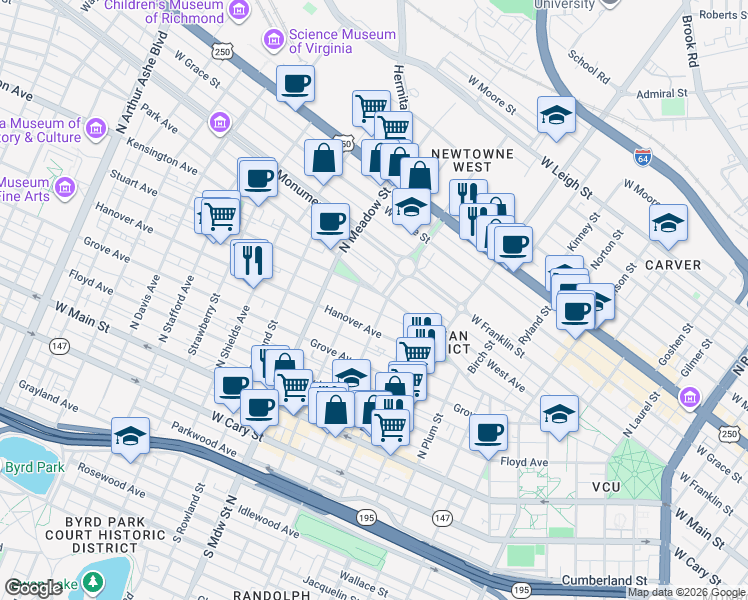Click the coffee cup marker on W Cary St
The width and height of the screenshot is (748, 600).
pyautogui.click(x=260, y=409)
